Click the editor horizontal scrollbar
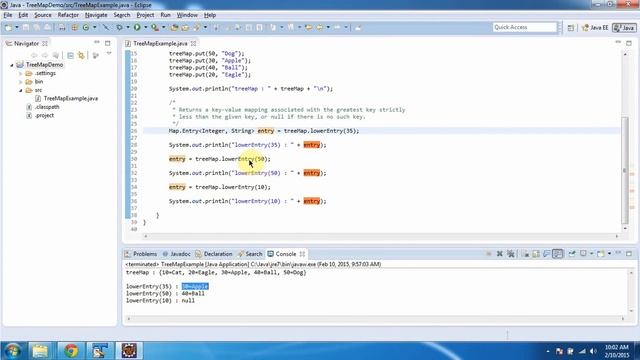 (x=381, y=236)
